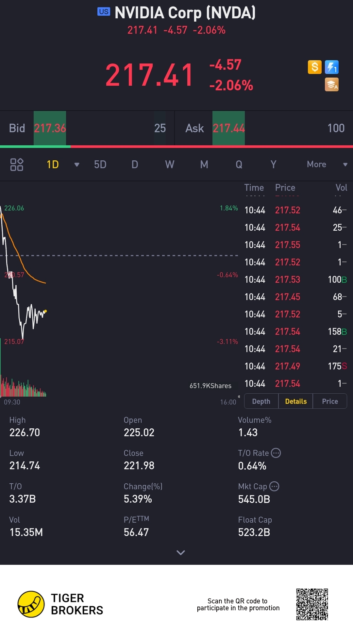Tap the volume bars below the chart
This screenshot has width=353, height=644.
[x=24, y=388]
